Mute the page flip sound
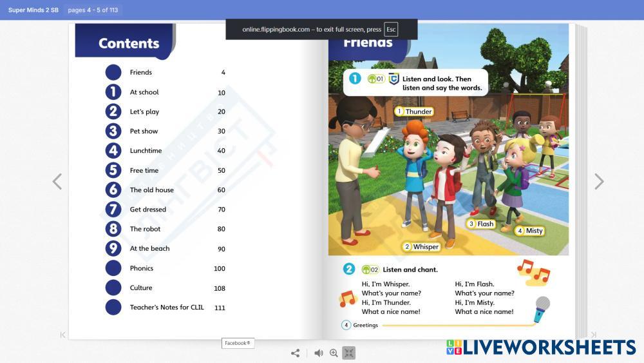 (x=318, y=353)
